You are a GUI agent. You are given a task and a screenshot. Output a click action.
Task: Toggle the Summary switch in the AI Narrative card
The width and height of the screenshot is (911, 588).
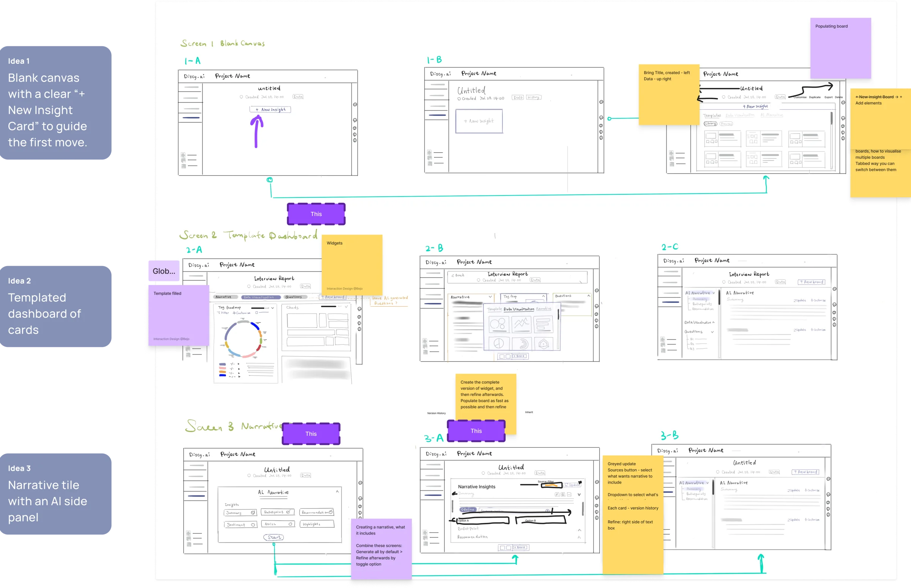252,512
